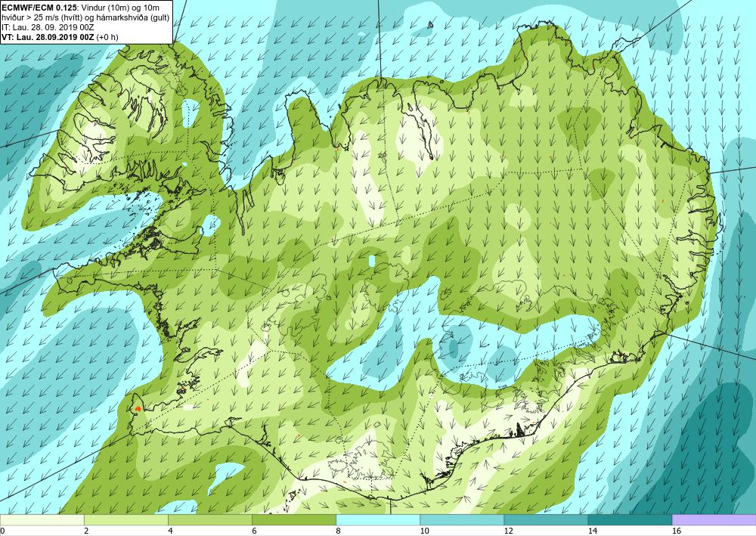Viewport: 756px width, 536px height.
Task: Click the 'VT: Lau. 28.09.2019 00Z' line
Action: point(48,37)
